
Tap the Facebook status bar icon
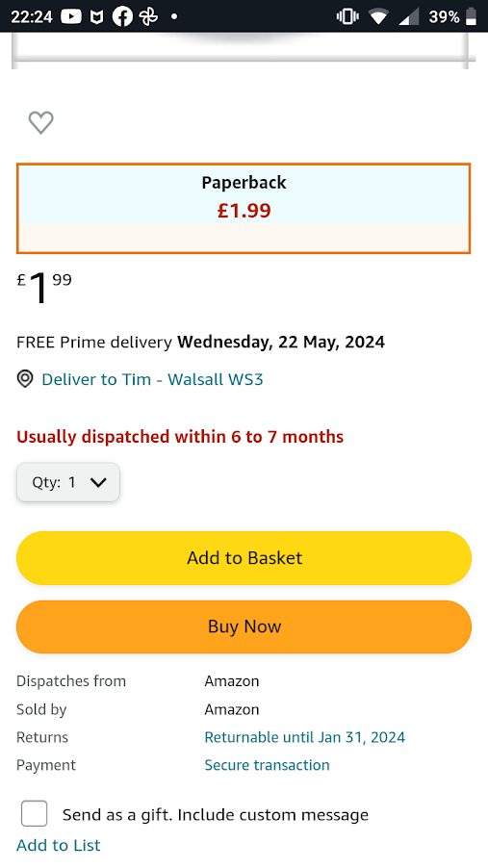coord(122,17)
